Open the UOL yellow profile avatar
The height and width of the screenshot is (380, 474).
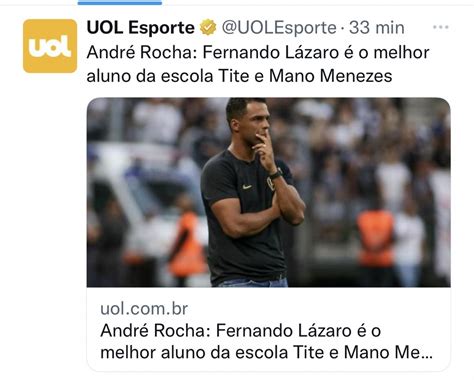click(50, 46)
